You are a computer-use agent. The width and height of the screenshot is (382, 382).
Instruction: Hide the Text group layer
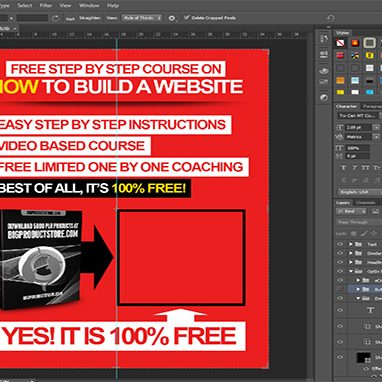click(340, 244)
